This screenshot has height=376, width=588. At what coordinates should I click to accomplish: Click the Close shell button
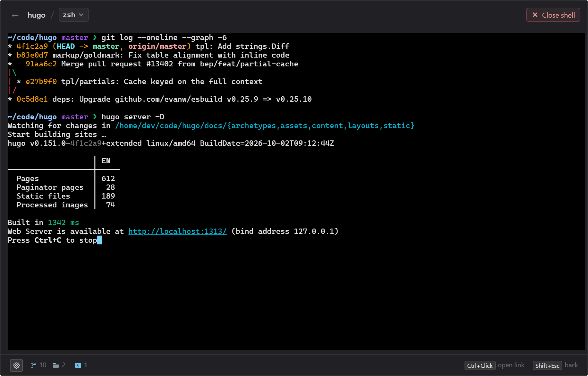[x=553, y=15]
